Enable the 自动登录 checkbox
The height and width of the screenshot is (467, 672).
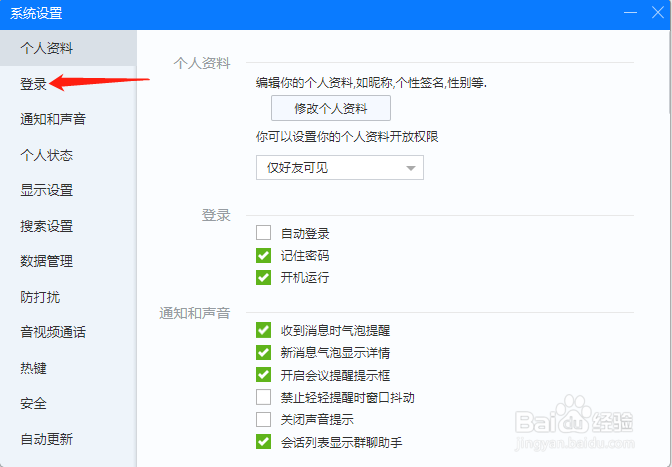click(264, 233)
